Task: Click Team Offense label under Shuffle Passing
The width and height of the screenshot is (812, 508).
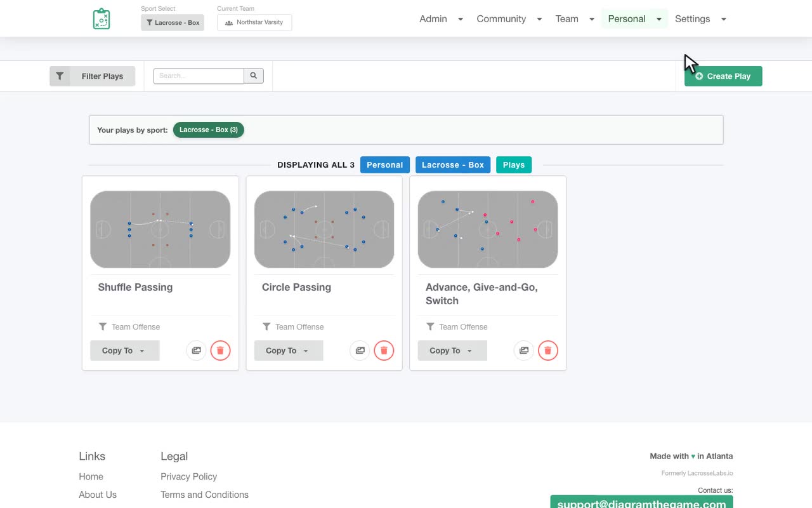Action: [136, 327]
